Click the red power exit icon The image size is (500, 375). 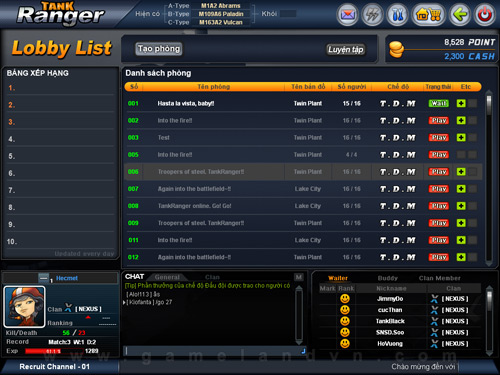point(485,15)
